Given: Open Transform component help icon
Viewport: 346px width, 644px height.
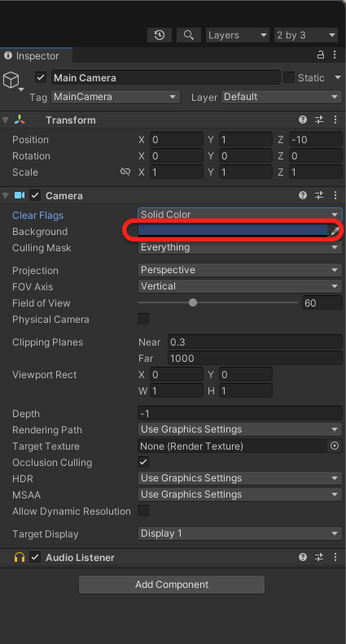Looking at the screenshot, I should pos(303,120).
